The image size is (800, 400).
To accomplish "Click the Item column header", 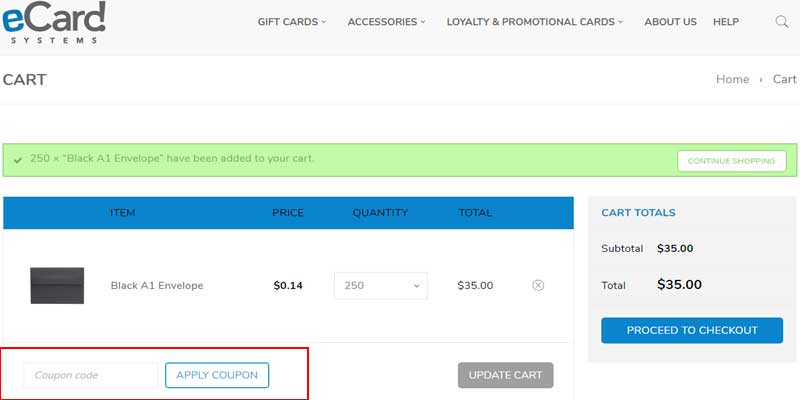I will 123,213.
